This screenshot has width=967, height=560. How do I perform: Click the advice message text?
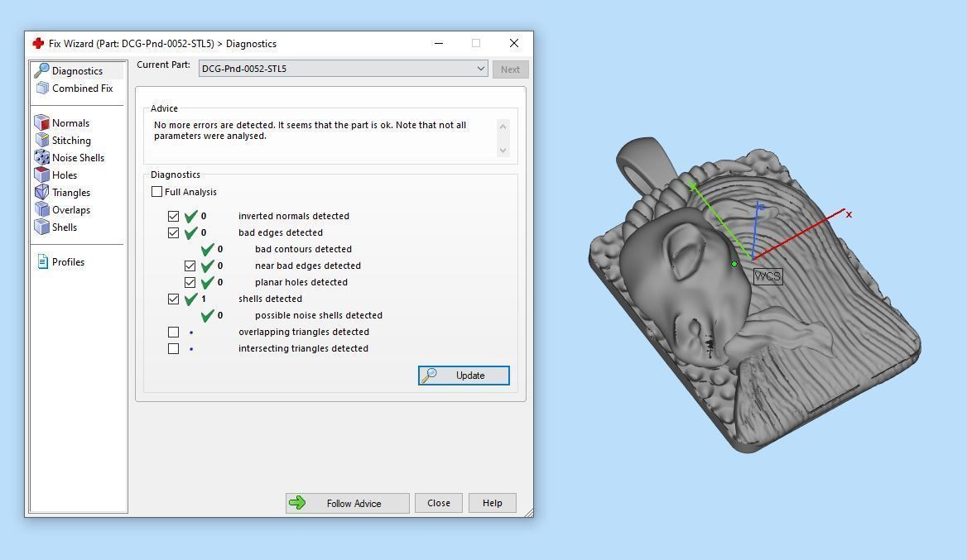coord(310,130)
